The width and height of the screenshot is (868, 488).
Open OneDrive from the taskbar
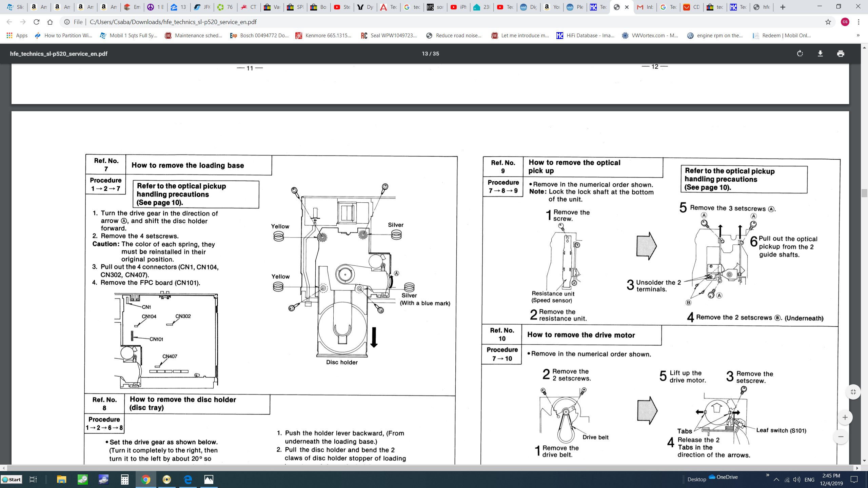[723, 477]
